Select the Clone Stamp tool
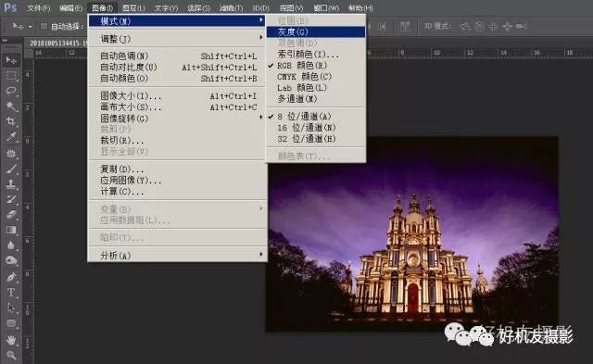Image resolution: width=593 pixels, height=364 pixels. (11, 184)
